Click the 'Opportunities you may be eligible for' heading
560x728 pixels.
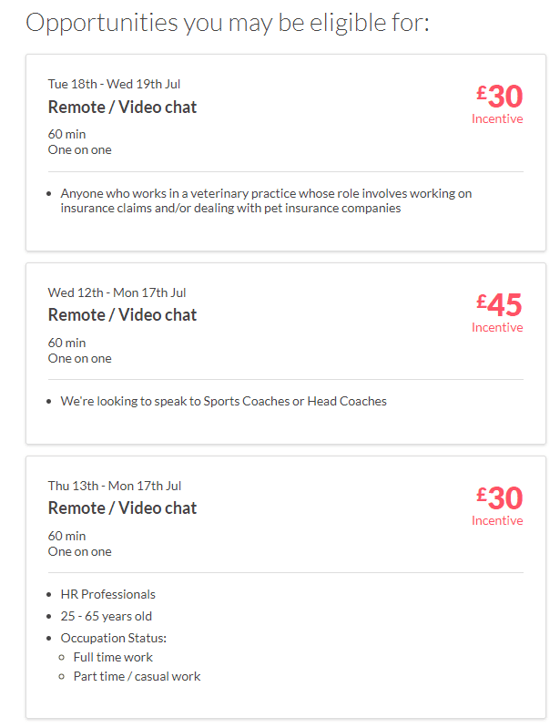click(228, 22)
